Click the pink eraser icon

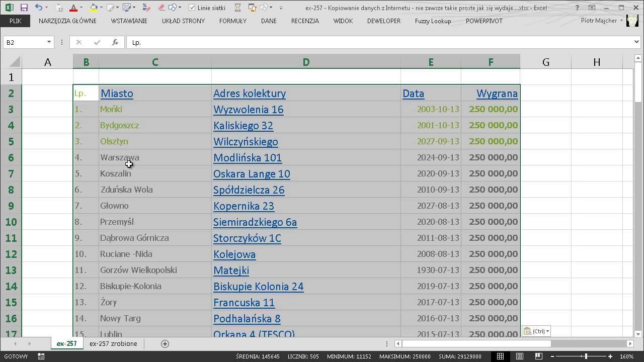(x=161, y=8)
